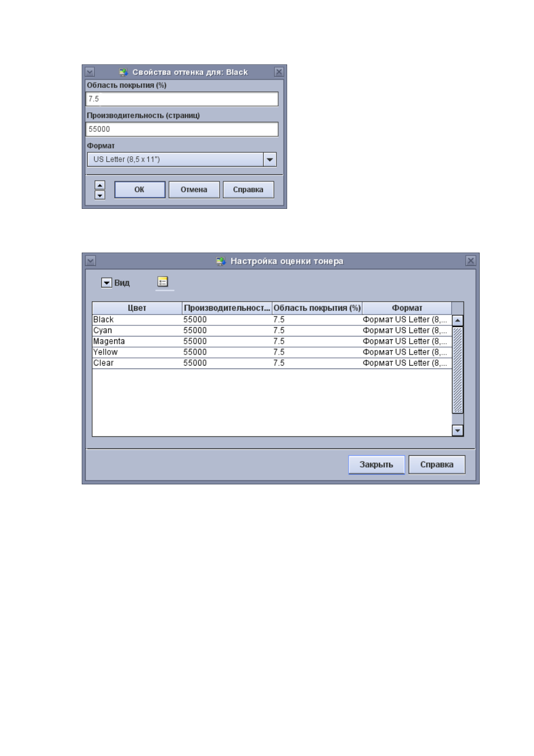Select the Clear row
The height and width of the screenshot is (756, 534).
click(272, 363)
